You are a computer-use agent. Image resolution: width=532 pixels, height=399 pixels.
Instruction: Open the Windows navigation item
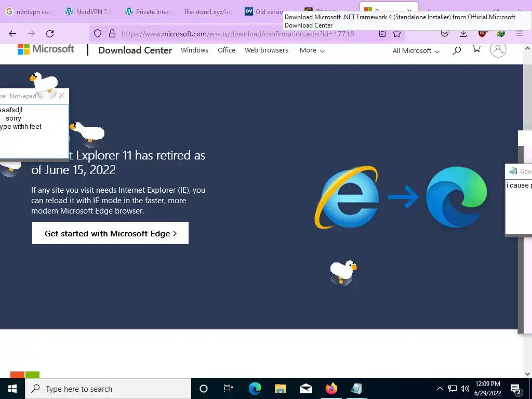click(194, 50)
